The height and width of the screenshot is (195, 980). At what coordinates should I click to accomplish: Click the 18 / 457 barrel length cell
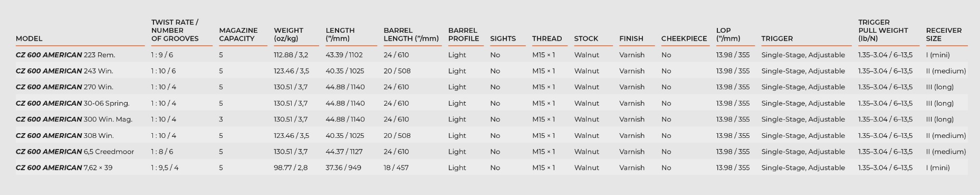[396, 168]
